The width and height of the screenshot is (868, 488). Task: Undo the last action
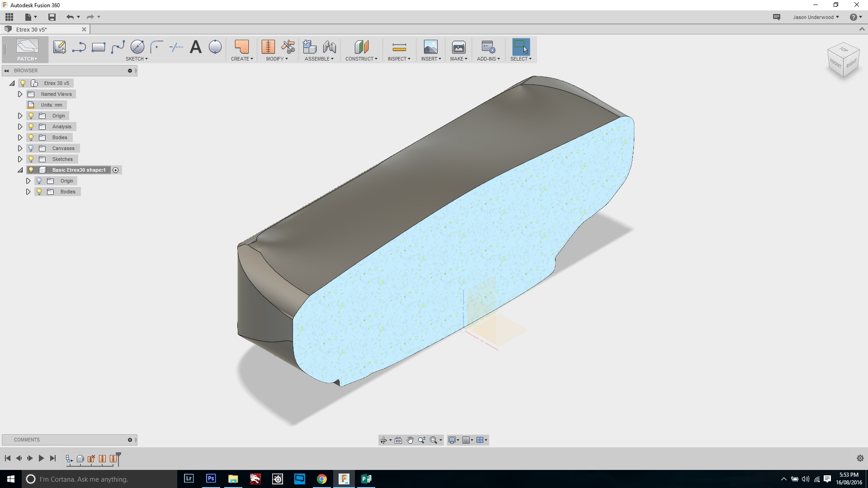(x=71, y=17)
